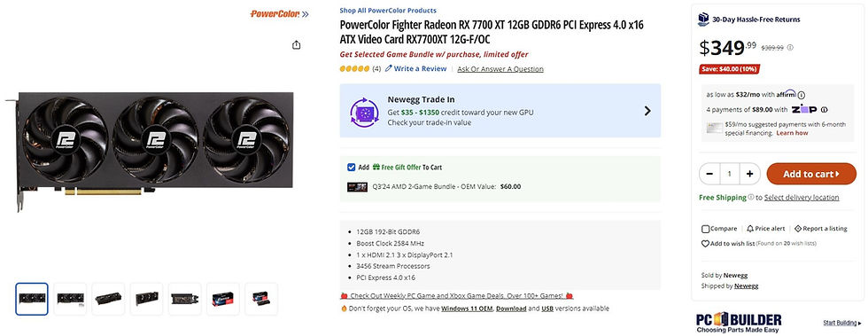The width and height of the screenshot is (868, 336).
Task: Select the retail box product thumbnail
Action: tap(223, 299)
